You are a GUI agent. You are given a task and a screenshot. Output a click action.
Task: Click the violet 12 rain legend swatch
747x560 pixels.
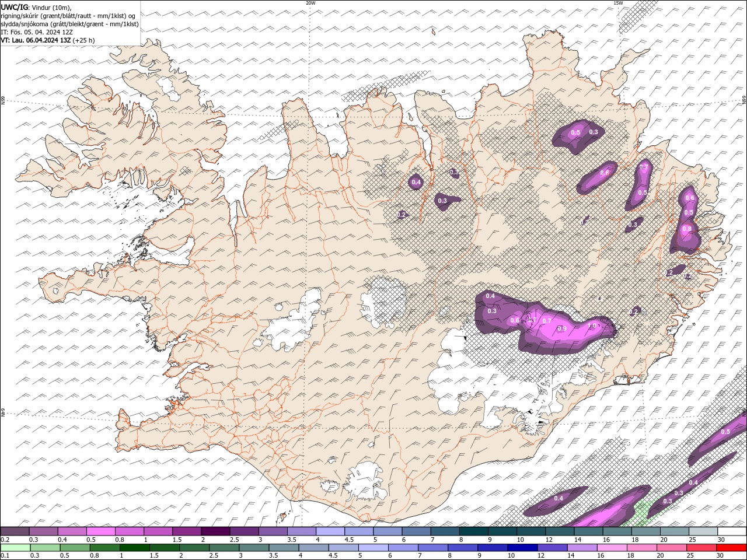(552, 547)
